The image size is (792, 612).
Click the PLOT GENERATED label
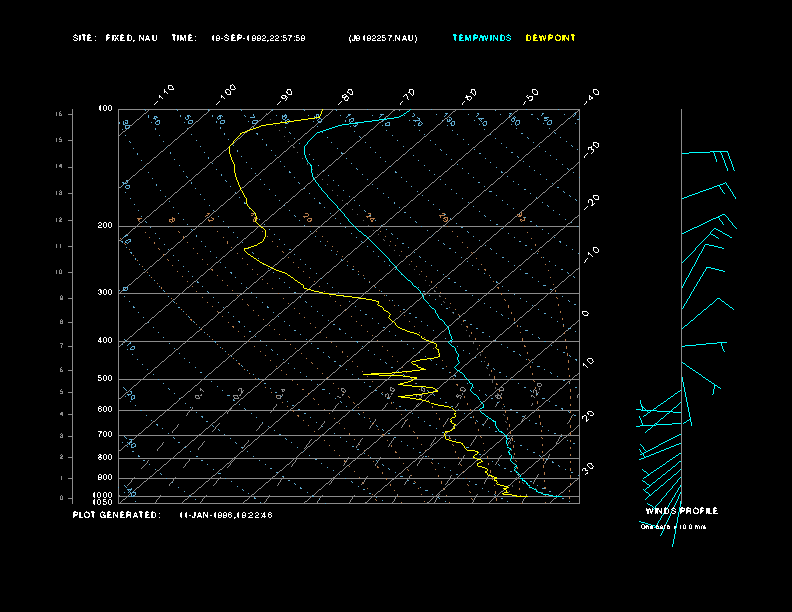pos(115,515)
